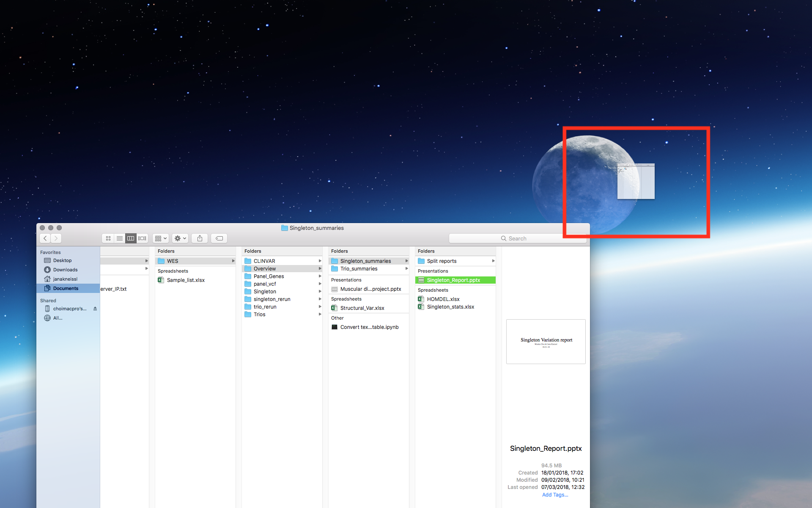
Task: Select Convert tex...table.ipynb file
Action: [x=368, y=327]
